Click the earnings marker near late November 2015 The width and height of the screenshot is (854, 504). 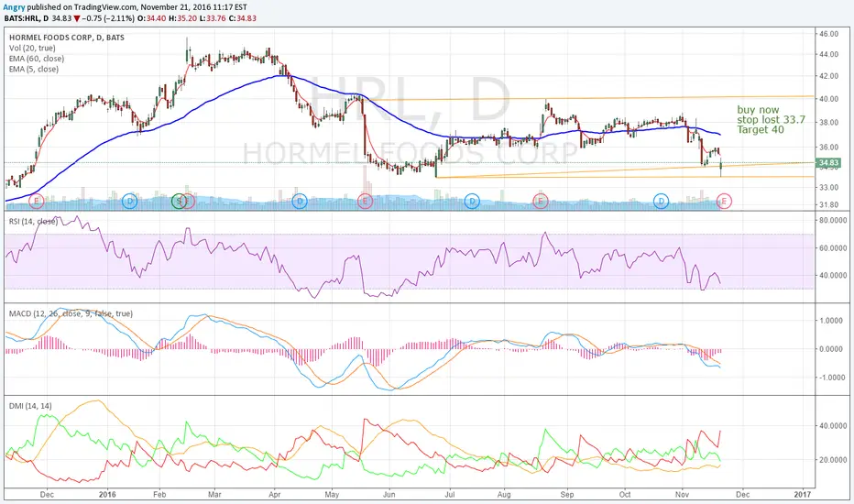pyautogui.click(x=36, y=201)
